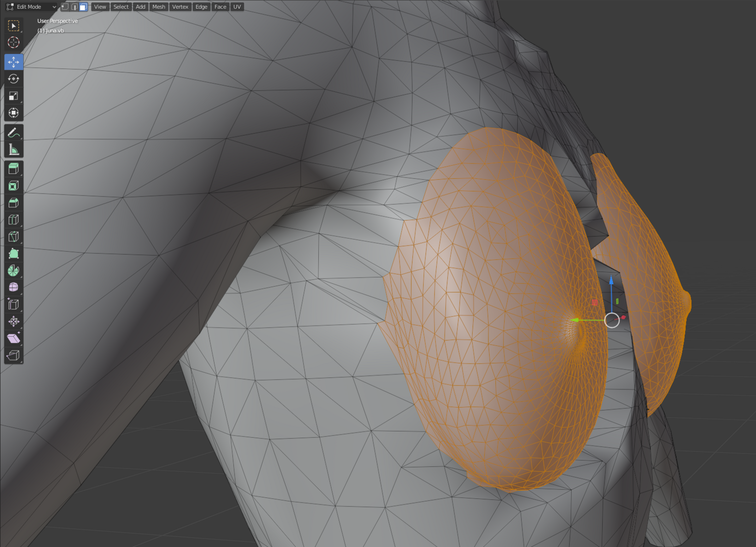Open the Vertex menu
Viewport: 756px width, 547px height.
(180, 7)
